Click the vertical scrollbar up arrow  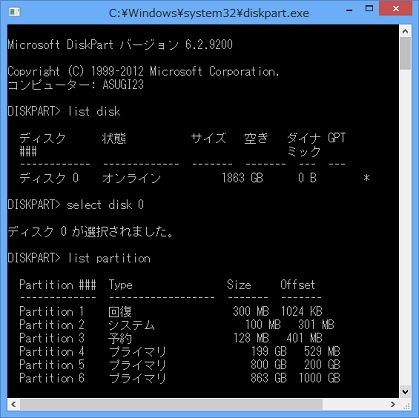tap(405, 32)
